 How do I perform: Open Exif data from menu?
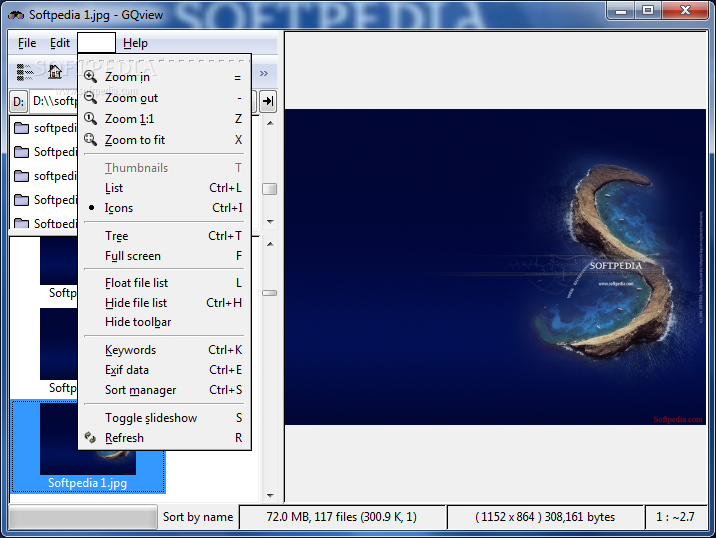[x=164, y=370]
